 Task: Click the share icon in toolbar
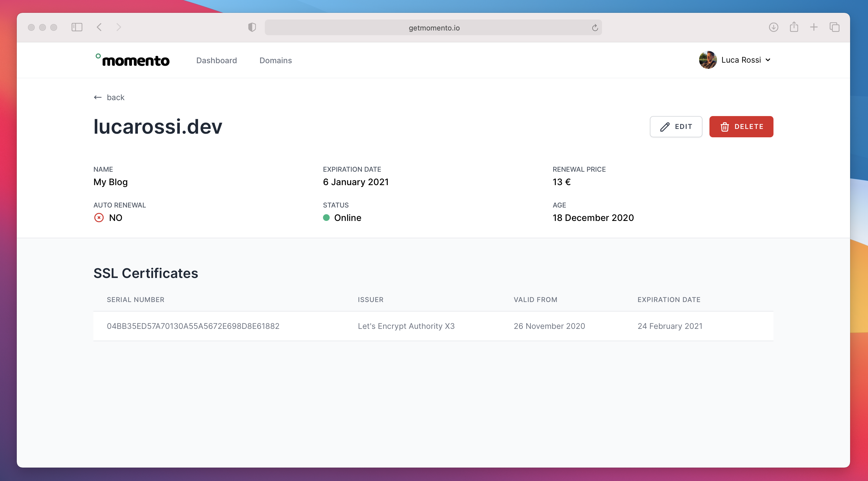(794, 27)
